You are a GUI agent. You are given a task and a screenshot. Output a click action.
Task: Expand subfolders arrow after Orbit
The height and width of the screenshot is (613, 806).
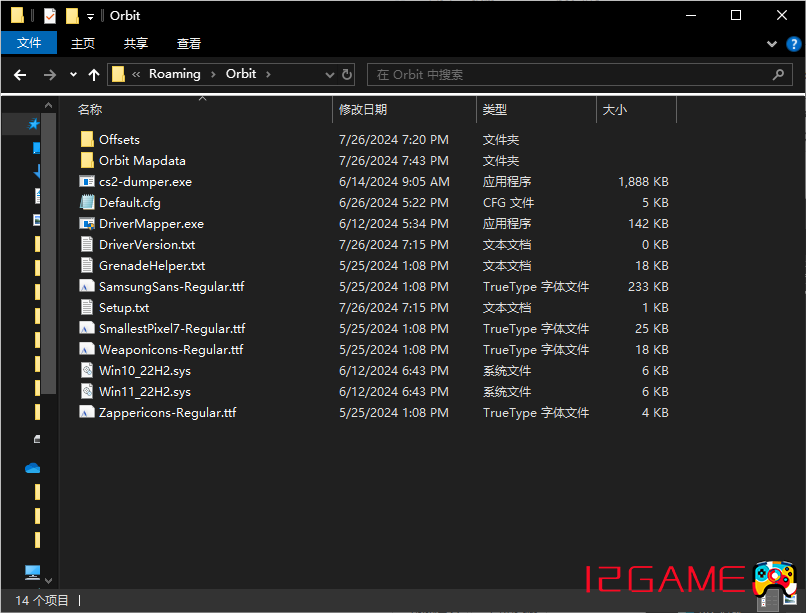(268, 75)
